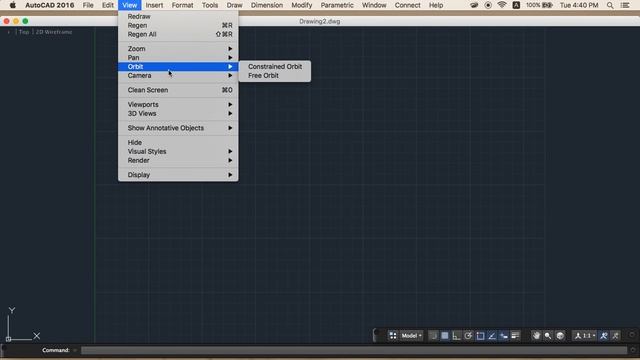640x360 pixels.
Task: Toggle annotation visibility icon
Action: pos(604,336)
